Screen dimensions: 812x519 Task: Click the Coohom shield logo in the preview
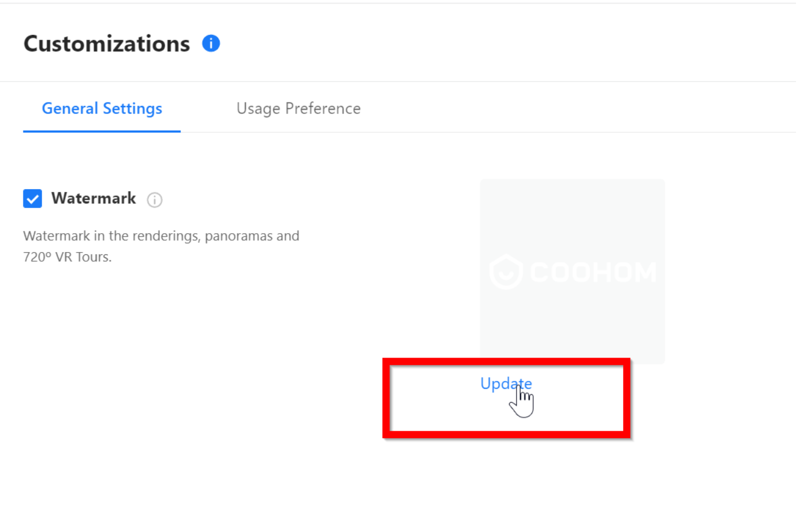[506, 272]
